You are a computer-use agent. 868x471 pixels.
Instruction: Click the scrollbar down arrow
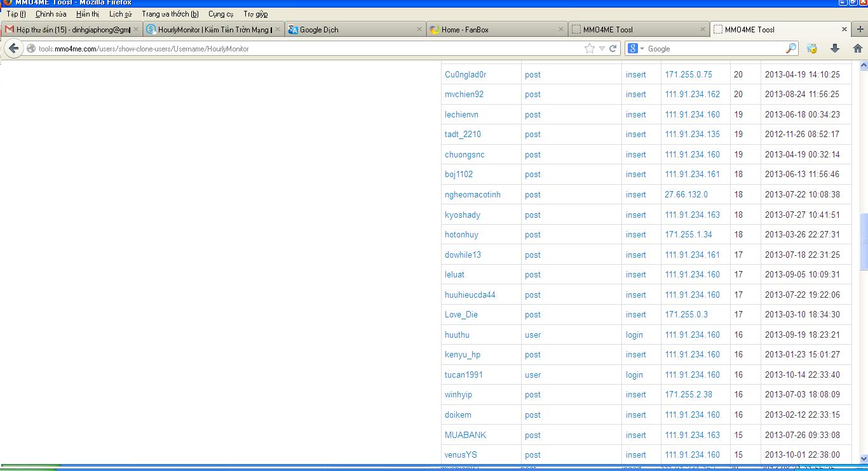[x=864, y=458]
